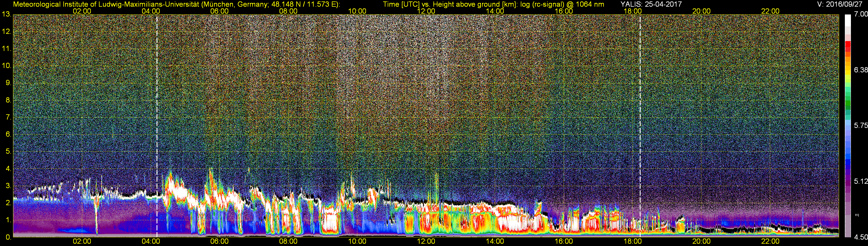868x246 pixels.
Task: Click the 2 km height axis label
Action: click(x=8, y=203)
